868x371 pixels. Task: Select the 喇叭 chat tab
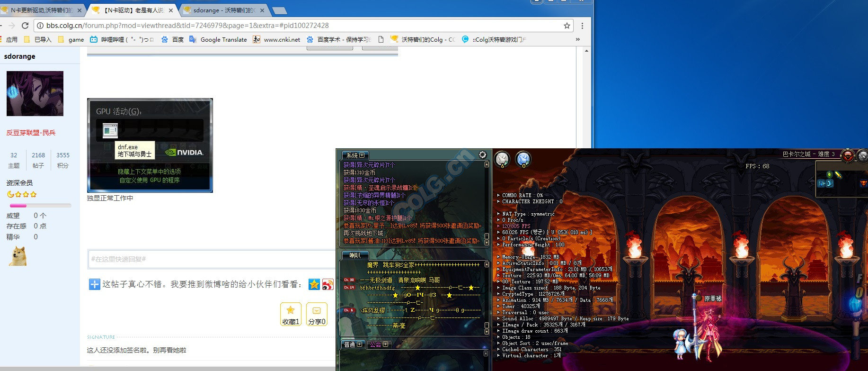pyautogui.click(x=354, y=255)
